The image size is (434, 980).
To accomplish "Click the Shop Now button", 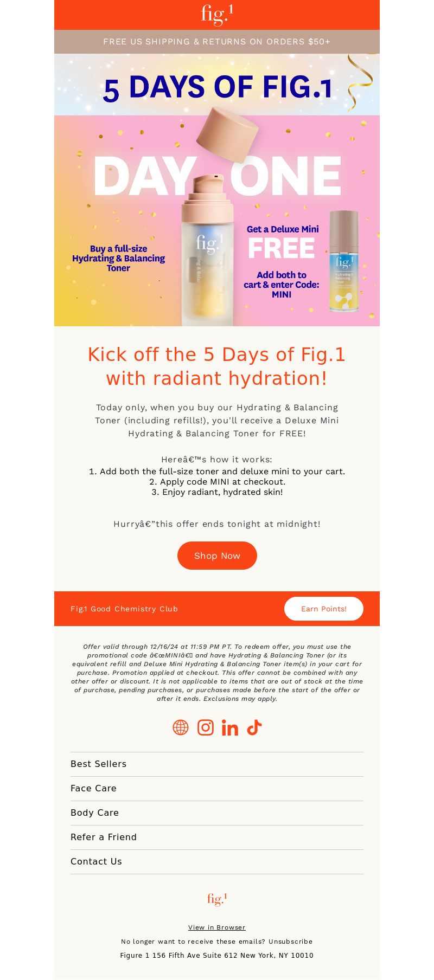I will click(217, 556).
